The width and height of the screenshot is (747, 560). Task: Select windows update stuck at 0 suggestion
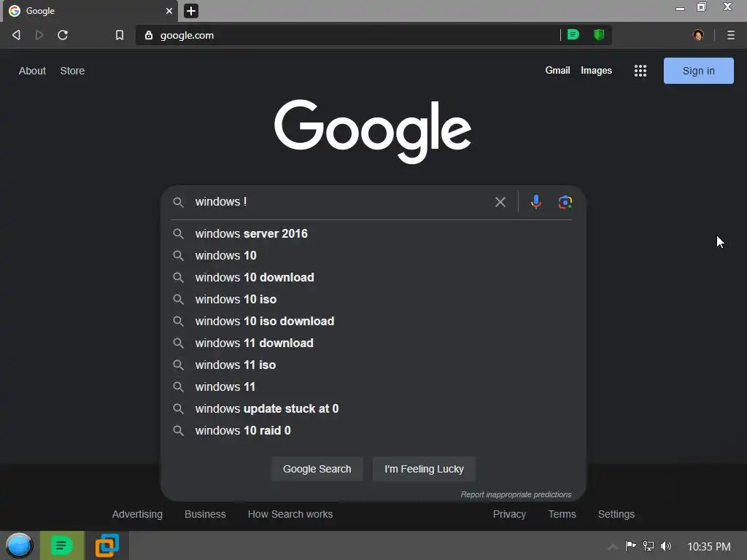pos(373,409)
